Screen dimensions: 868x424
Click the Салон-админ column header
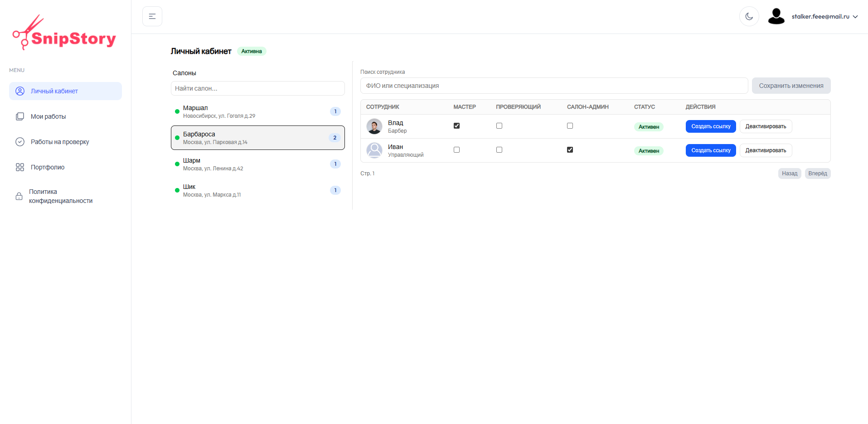click(x=588, y=107)
